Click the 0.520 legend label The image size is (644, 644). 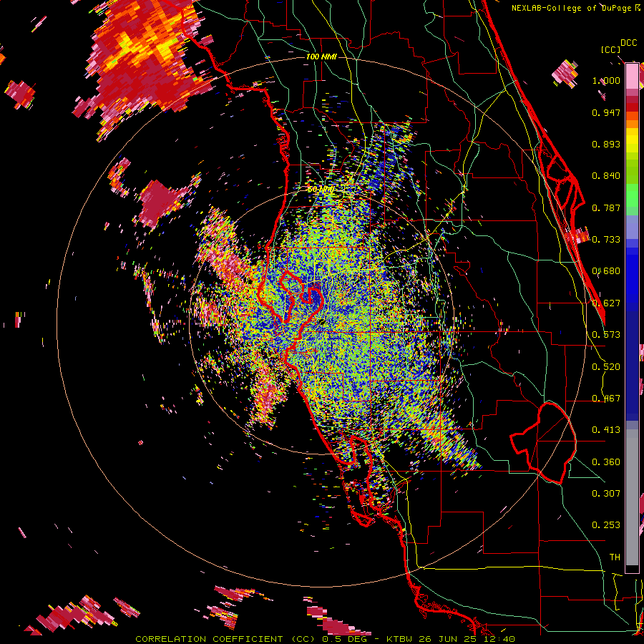pos(606,367)
